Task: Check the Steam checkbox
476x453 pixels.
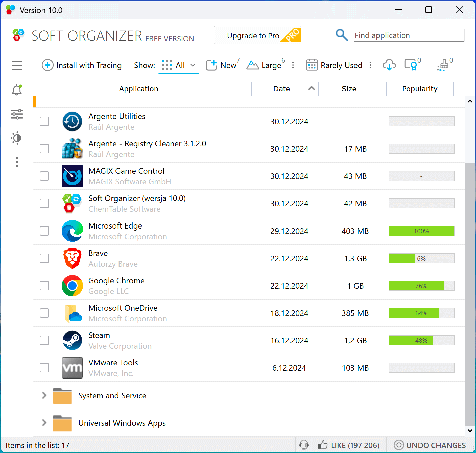Action: click(x=44, y=340)
